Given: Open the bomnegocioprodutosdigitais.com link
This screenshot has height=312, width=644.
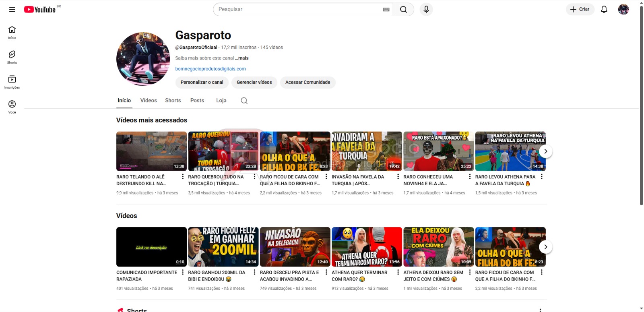Looking at the screenshot, I should coord(210,69).
